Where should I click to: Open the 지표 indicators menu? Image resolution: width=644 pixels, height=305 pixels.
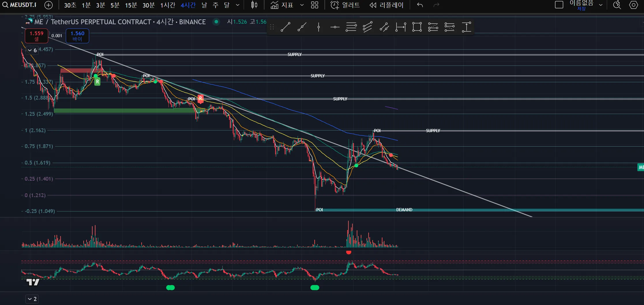[x=282, y=5]
